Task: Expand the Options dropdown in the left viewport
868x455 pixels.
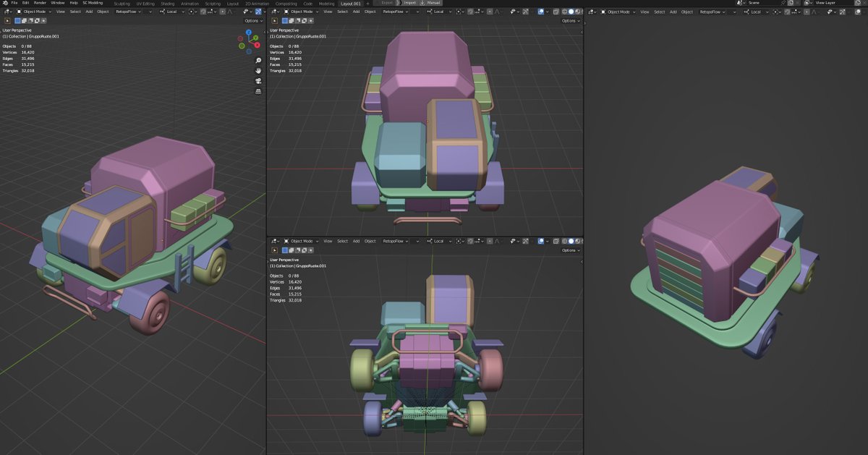Action: tap(251, 20)
